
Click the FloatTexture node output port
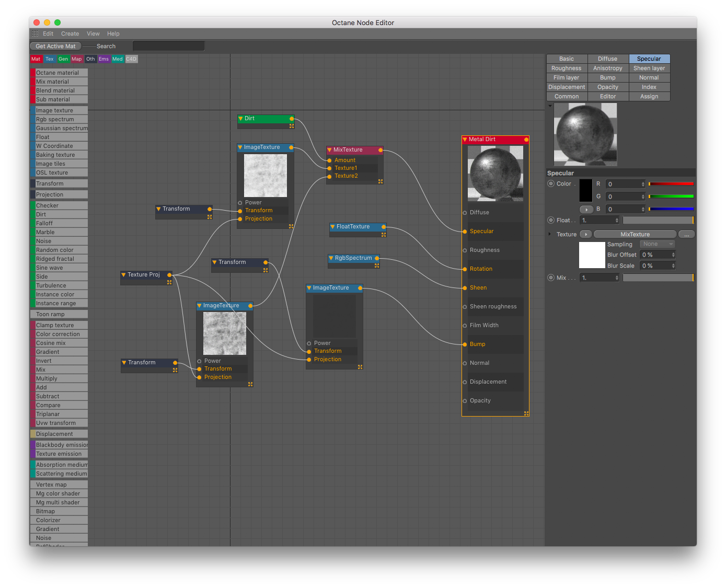pos(384,227)
